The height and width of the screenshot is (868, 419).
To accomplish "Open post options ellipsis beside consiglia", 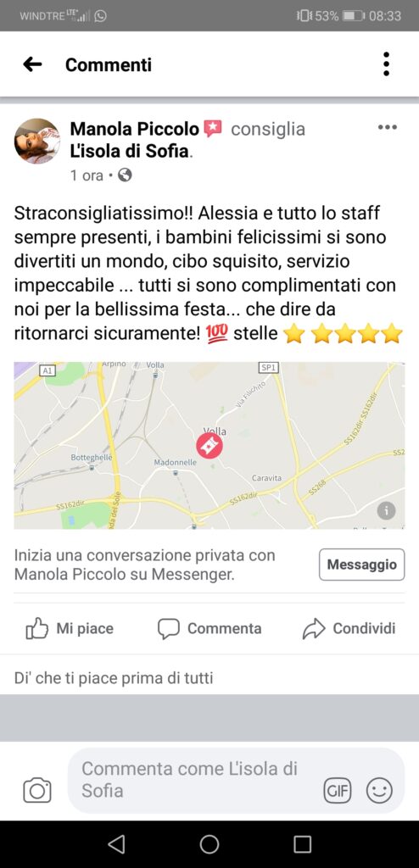I will click(x=388, y=128).
